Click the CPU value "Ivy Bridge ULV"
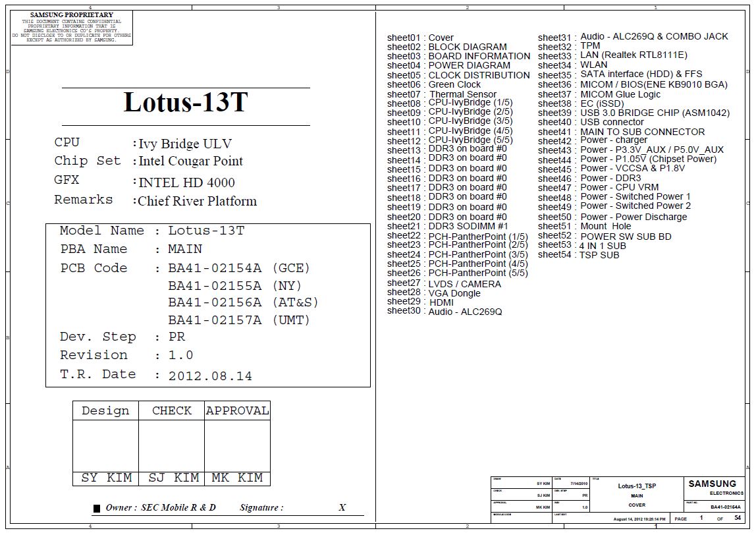Viewport: 756px width, 535px height. 185,144
